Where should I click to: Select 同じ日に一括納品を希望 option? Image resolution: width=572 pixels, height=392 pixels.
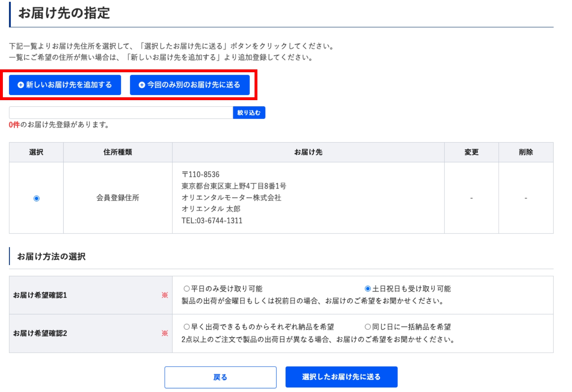[x=368, y=327]
